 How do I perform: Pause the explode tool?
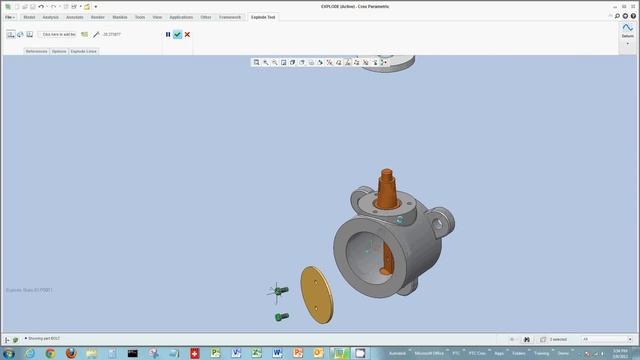168,35
